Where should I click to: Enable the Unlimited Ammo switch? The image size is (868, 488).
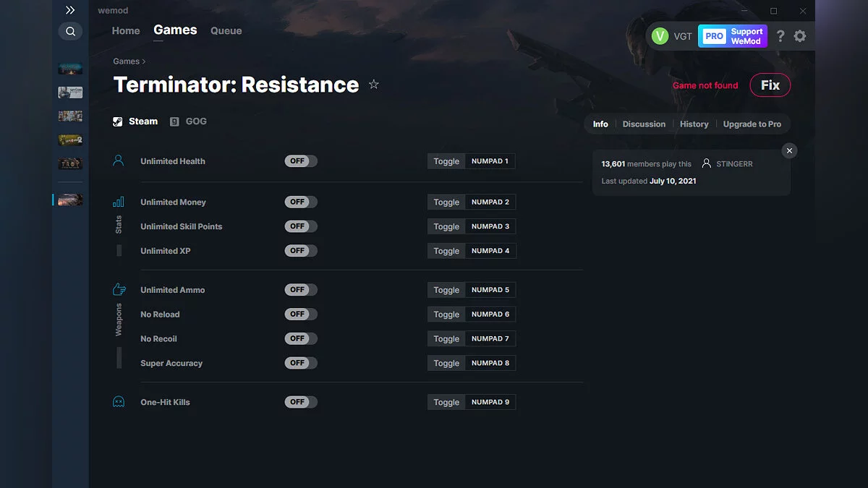coord(300,289)
